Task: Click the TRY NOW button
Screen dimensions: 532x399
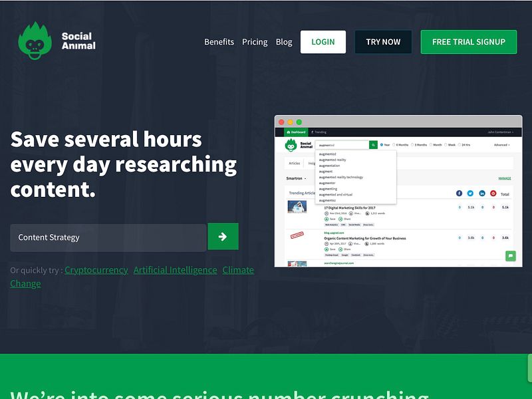Action: (x=383, y=42)
